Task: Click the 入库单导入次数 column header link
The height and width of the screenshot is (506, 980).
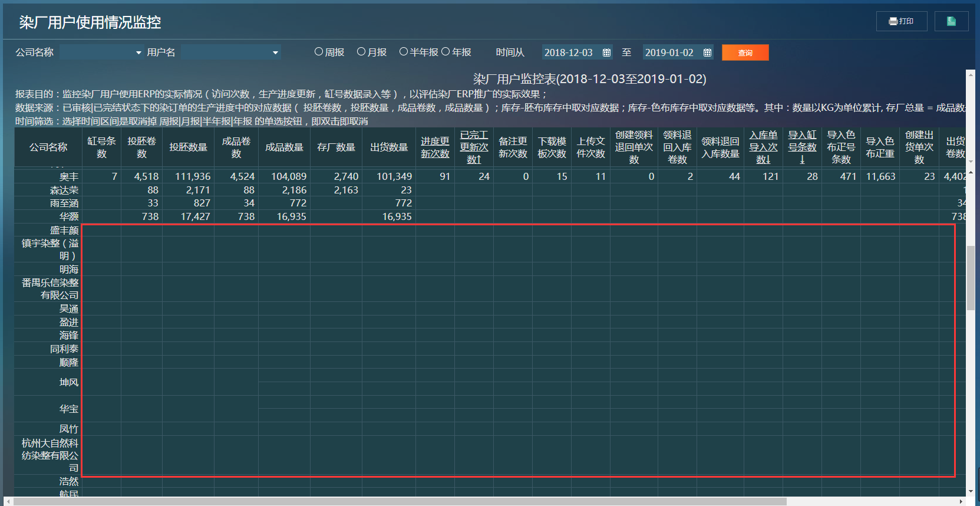Action: coord(763,147)
